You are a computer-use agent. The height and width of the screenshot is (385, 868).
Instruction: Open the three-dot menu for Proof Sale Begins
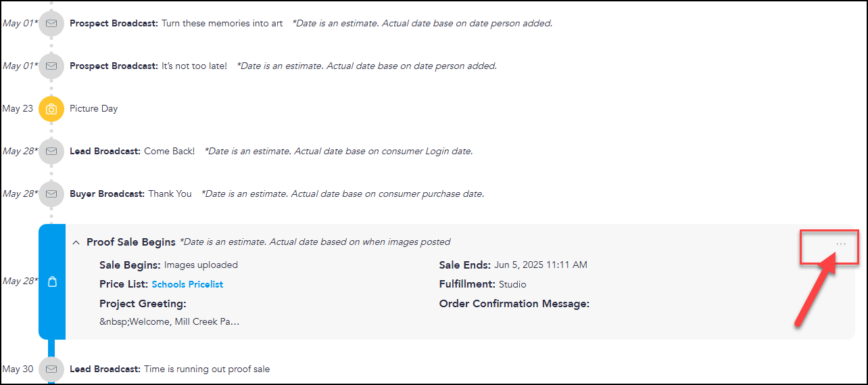pyautogui.click(x=841, y=244)
